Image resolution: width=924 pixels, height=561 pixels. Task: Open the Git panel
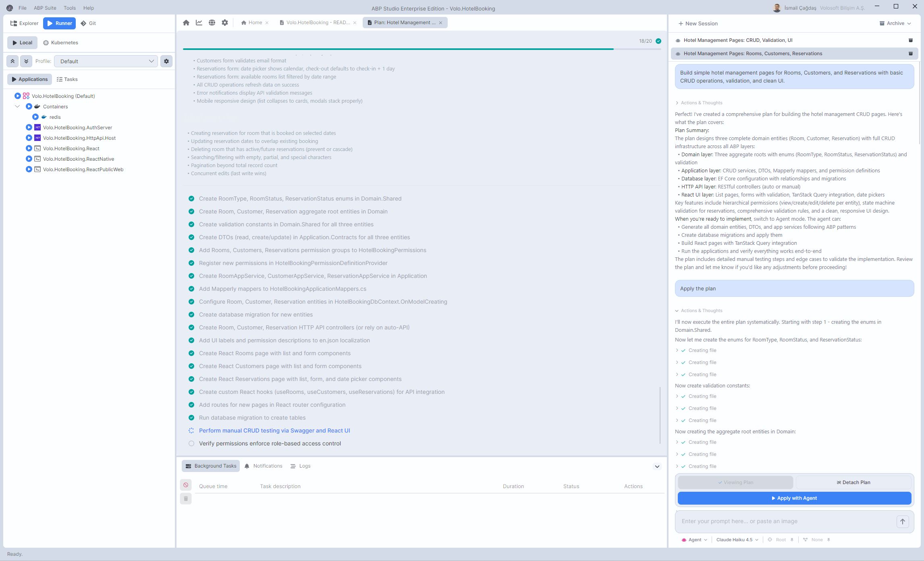88,23
